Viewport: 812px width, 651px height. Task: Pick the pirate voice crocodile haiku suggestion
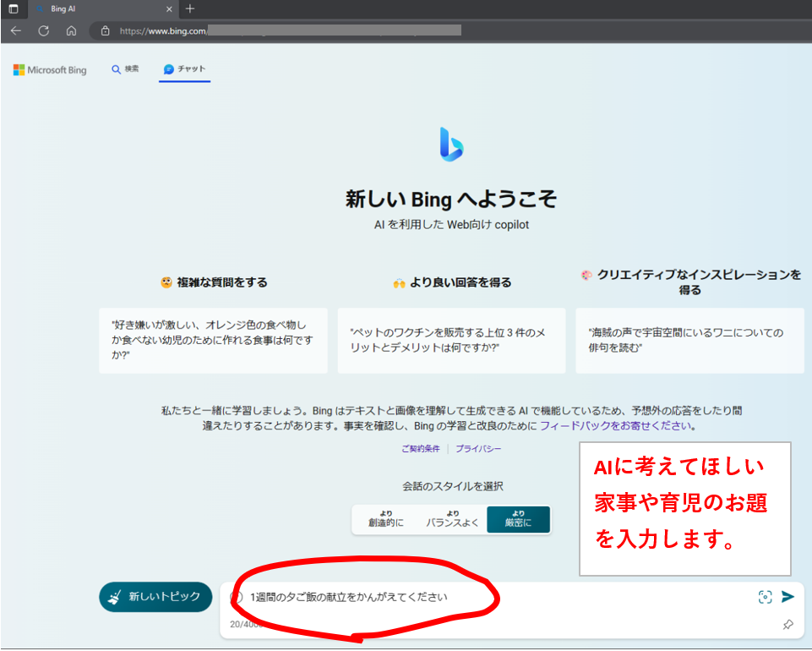689,341
